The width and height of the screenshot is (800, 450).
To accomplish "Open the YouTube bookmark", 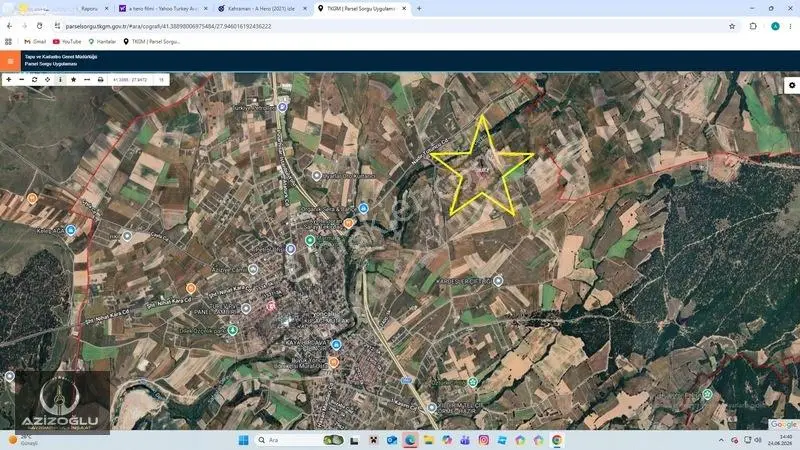I will click(67, 41).
